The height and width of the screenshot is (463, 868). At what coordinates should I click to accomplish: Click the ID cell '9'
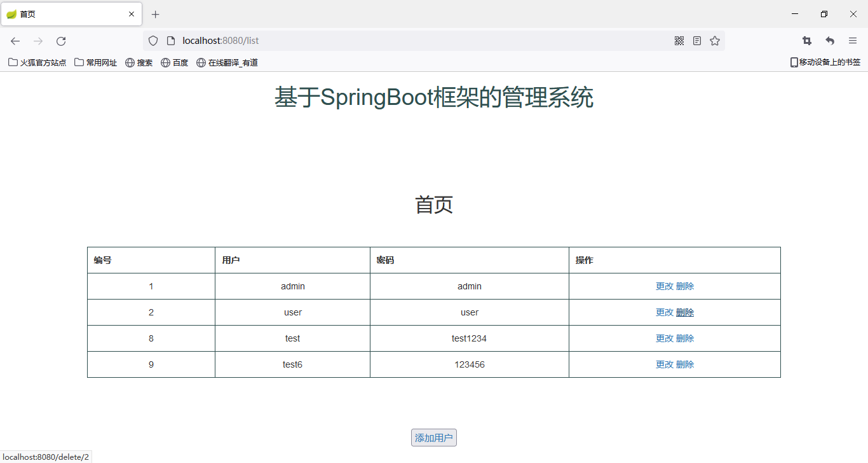pyautogui.click(x=151, y=364)
